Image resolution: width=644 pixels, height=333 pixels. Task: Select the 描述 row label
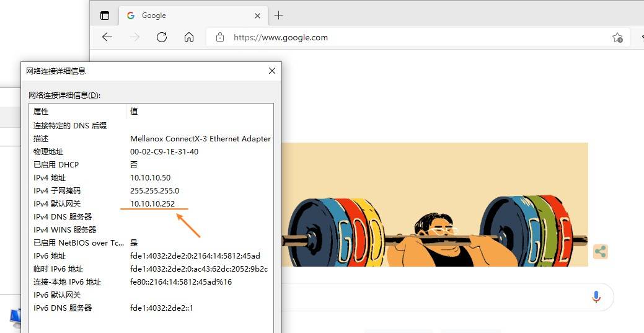(41, 138)
